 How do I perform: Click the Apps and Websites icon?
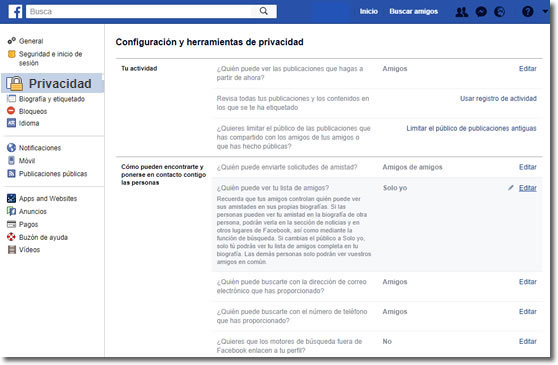tap(11, 198)
